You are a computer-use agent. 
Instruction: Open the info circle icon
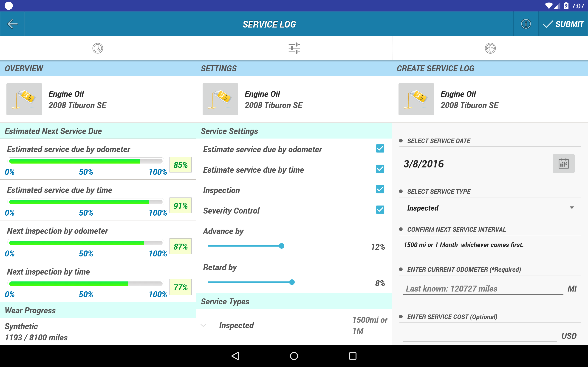click(x=526, y=24)
